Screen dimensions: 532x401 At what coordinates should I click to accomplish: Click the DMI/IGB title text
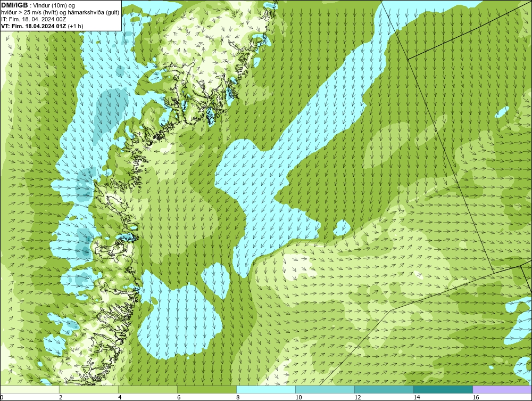[x=14, y=5]
